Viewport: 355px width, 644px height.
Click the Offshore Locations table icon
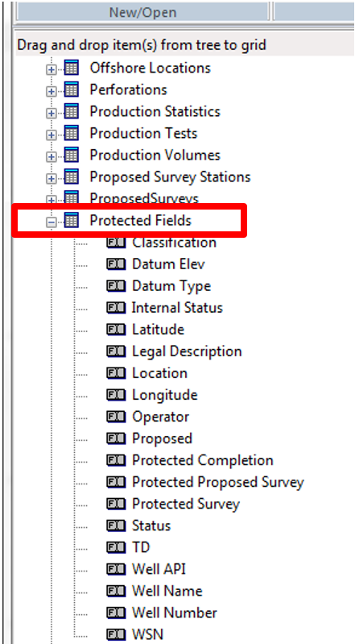coord(72,68)
